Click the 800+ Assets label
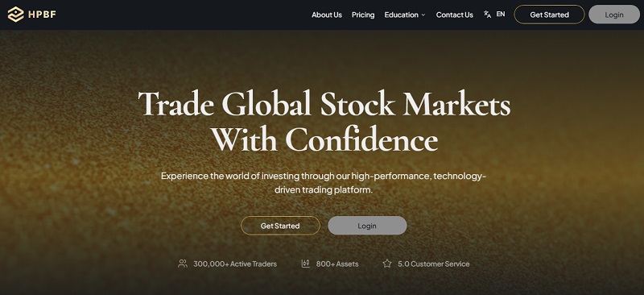Image resolution: width=644 pixels, height=295 pixels. 337,264
